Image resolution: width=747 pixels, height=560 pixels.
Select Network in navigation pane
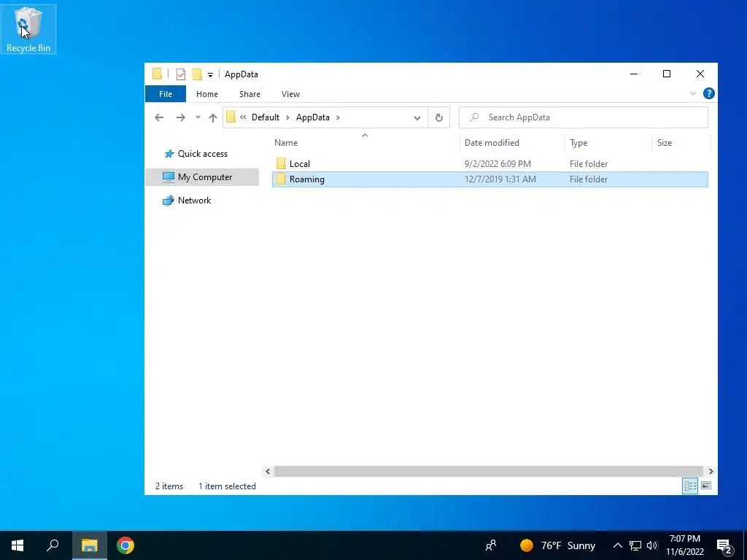[202, 201]
